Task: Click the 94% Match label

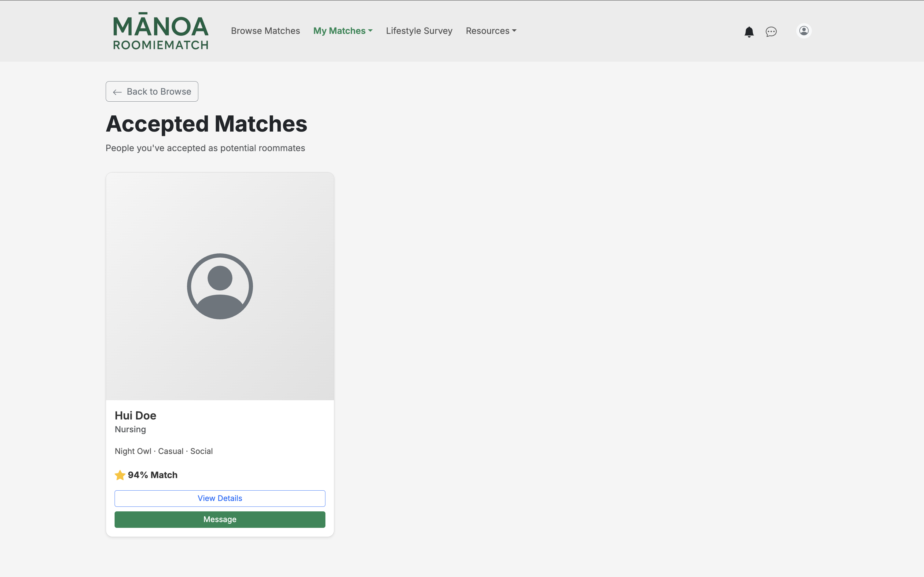Action: (152, 475)
